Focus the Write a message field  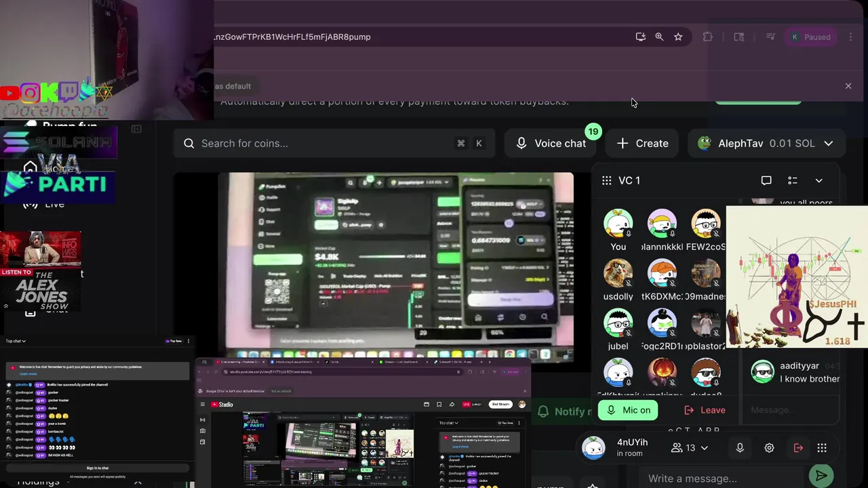point(722,478)
